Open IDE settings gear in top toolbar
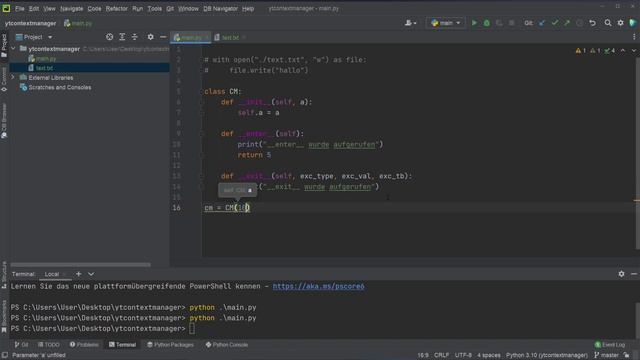This screenshot has height=360, width=640. [x=620, y=23]
